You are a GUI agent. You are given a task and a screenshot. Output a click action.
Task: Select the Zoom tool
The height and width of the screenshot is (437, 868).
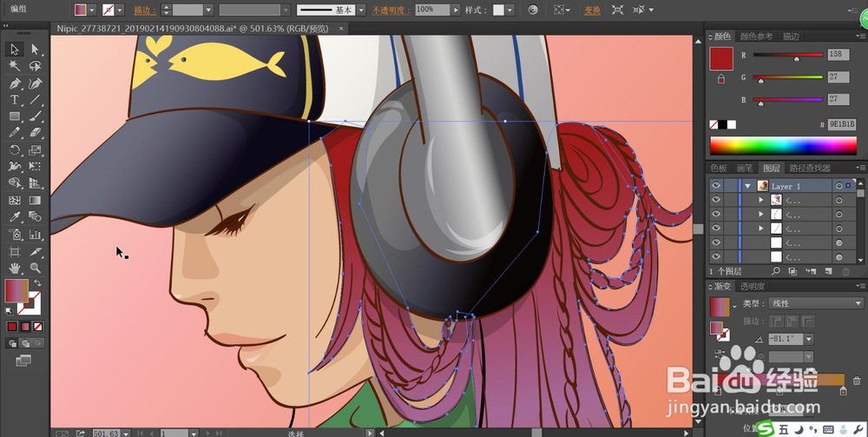click(35, 268)
